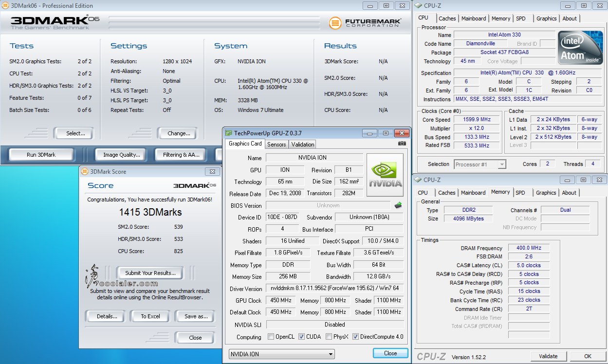Viewport: 608px width, 364px height.
Task: Click the bottom CPU-Z Memory window title icon
Action: coord(418,180)
